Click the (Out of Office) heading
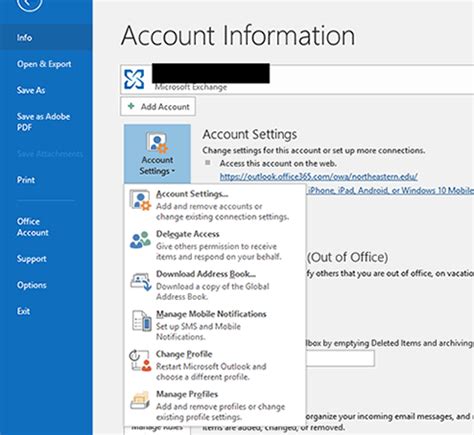 coord(347,257)
